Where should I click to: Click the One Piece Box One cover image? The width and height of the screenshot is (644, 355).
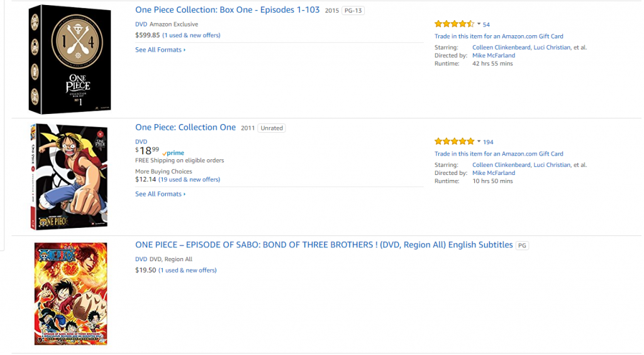(x=70, y=59)
